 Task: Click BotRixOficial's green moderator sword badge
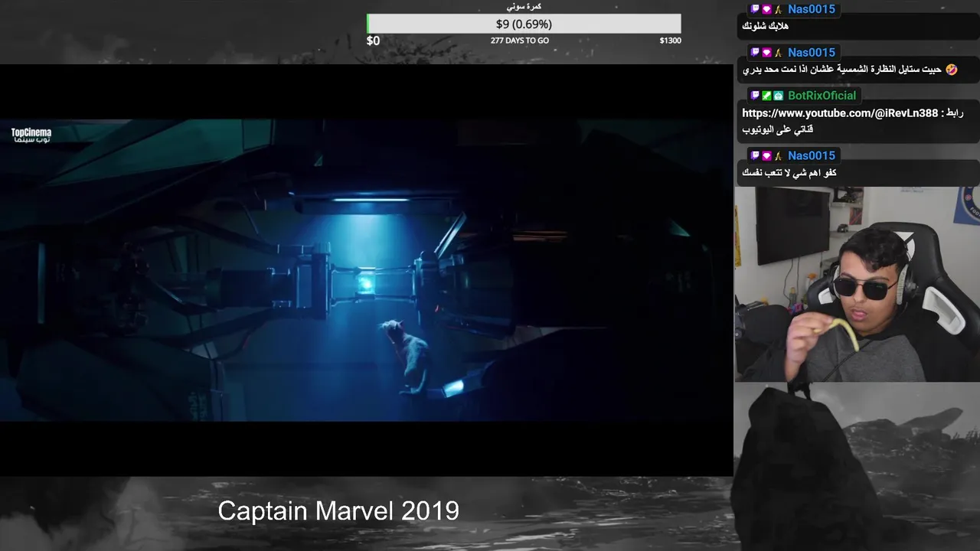(x=766, y=96)
